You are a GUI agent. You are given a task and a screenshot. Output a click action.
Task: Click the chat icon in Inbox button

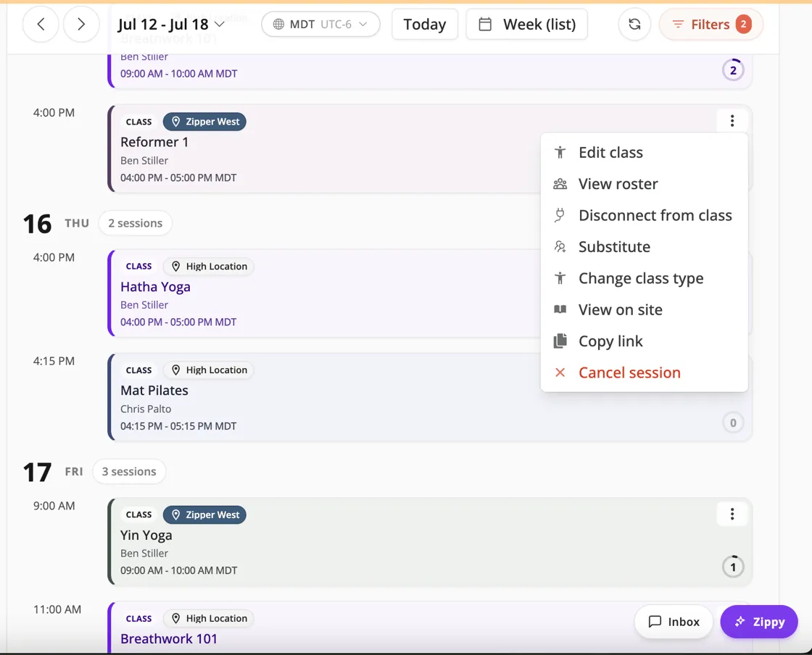(x=655, y=622)
